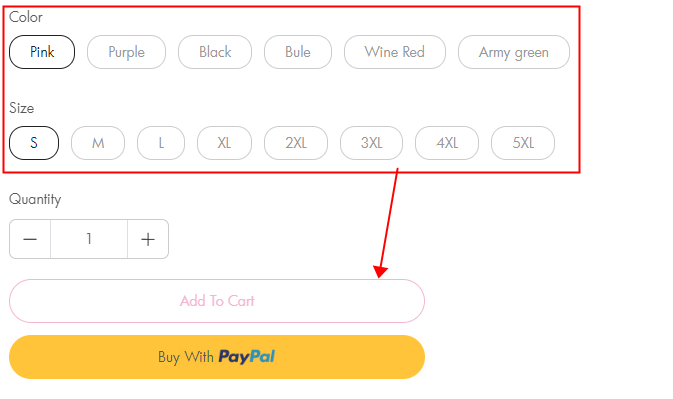Image resolution: width=673 pixels, height=399 pixels.
Task: Select the Pink color option
Action: pyautogui.click(x=42, y=52)
